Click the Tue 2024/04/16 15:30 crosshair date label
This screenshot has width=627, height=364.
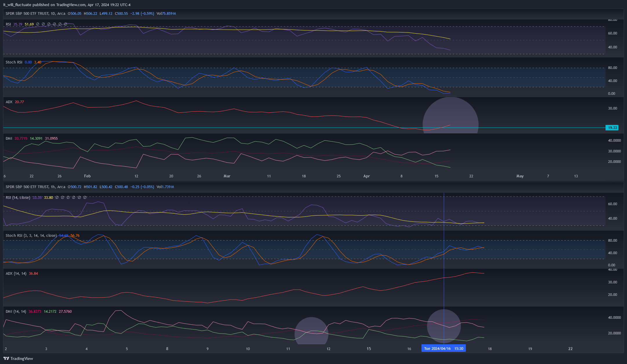[444, 348]
